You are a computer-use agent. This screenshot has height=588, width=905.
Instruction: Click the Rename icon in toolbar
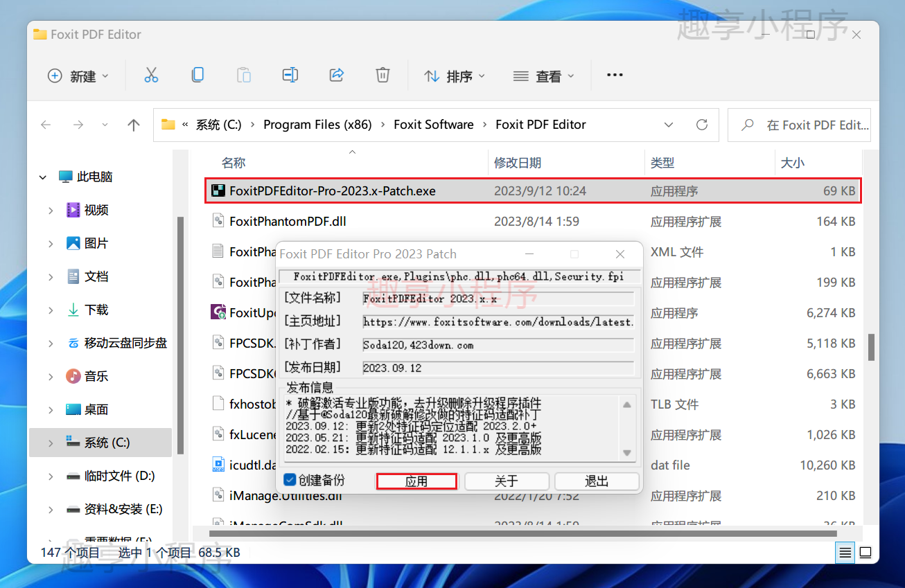[290, 75]
